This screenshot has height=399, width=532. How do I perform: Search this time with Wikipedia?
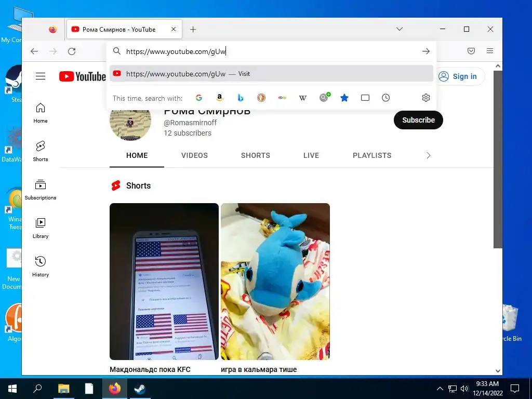click(x=303, y=98)
